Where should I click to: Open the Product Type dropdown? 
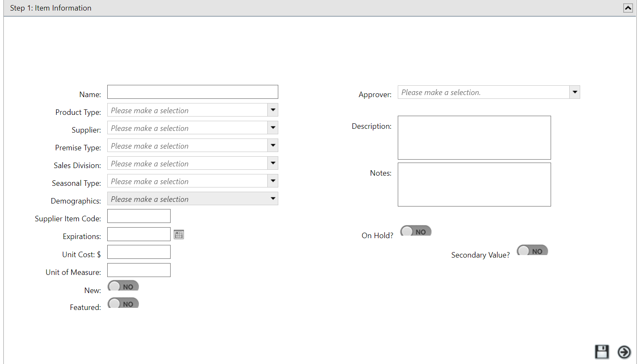[273, 110]
